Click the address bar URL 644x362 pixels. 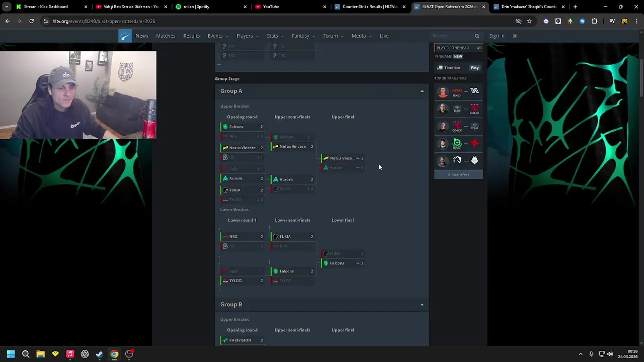click(x=104, y=21)
